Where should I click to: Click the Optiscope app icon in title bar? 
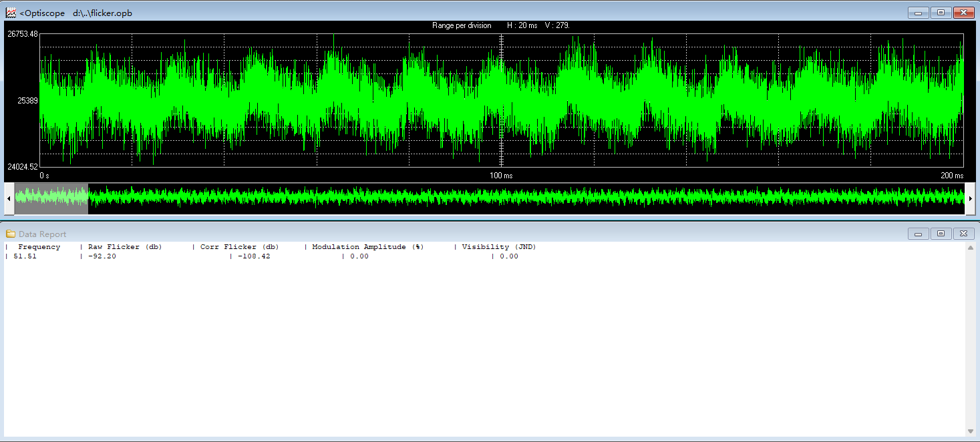click(x=11, y=13)
